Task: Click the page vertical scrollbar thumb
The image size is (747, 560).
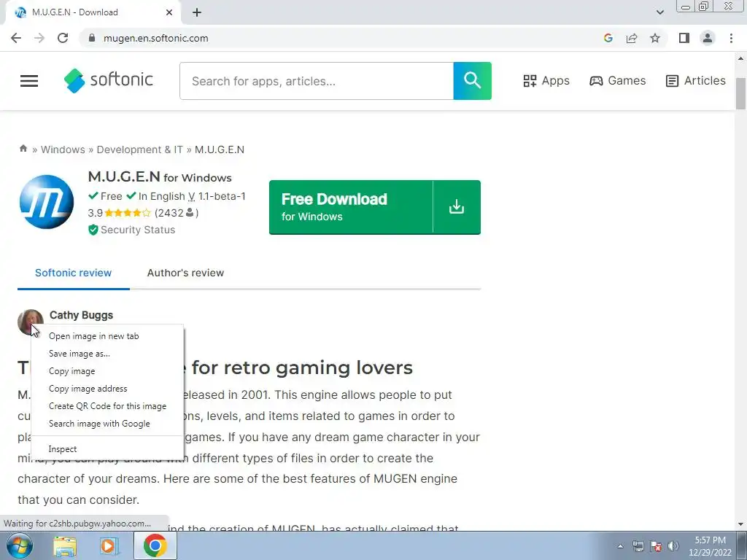Action: tap(740, 93)
